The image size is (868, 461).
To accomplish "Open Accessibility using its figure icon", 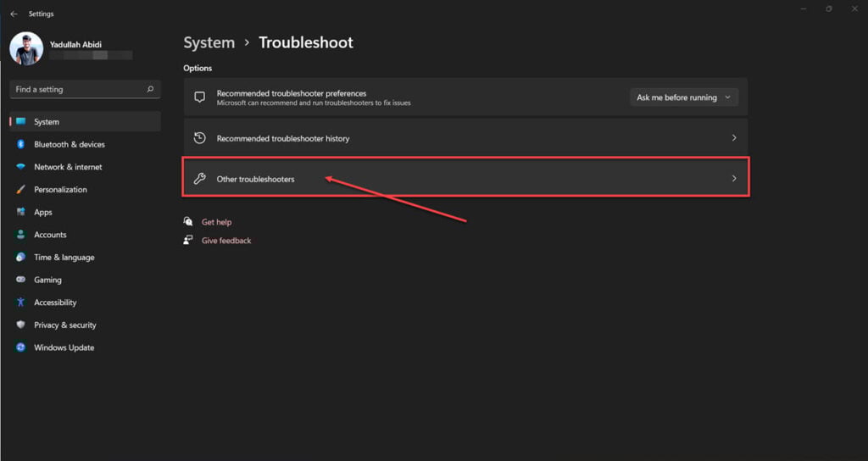I will tap(20, 303).
